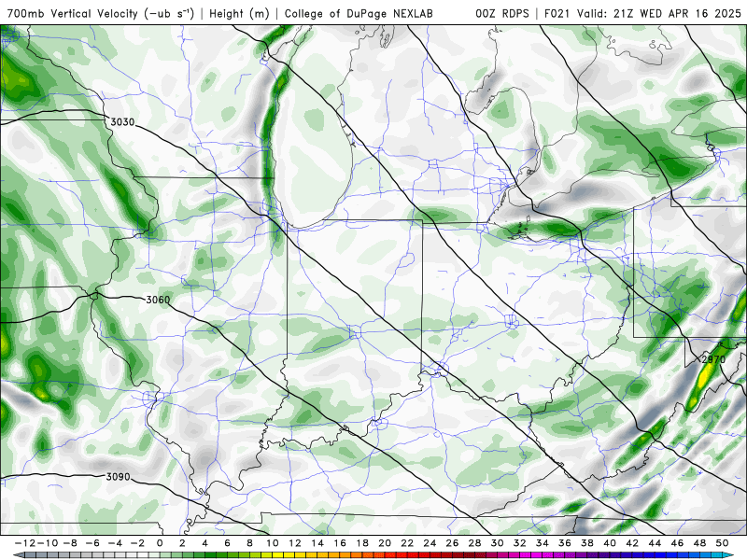Viewport: 747px width, 560px height.
Task: Select the -8 value on color scale
Action: 70,543
